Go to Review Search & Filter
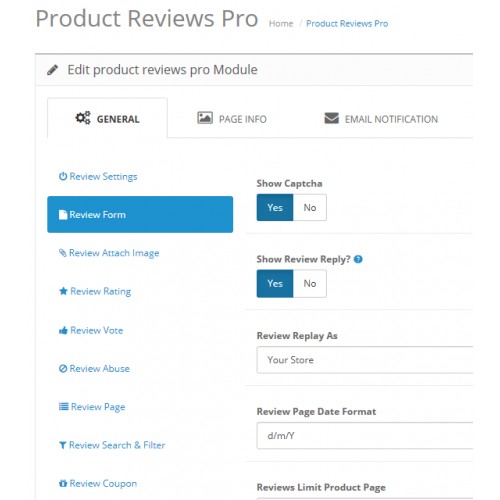Viewport: 500px width, 500px height. 112,445
